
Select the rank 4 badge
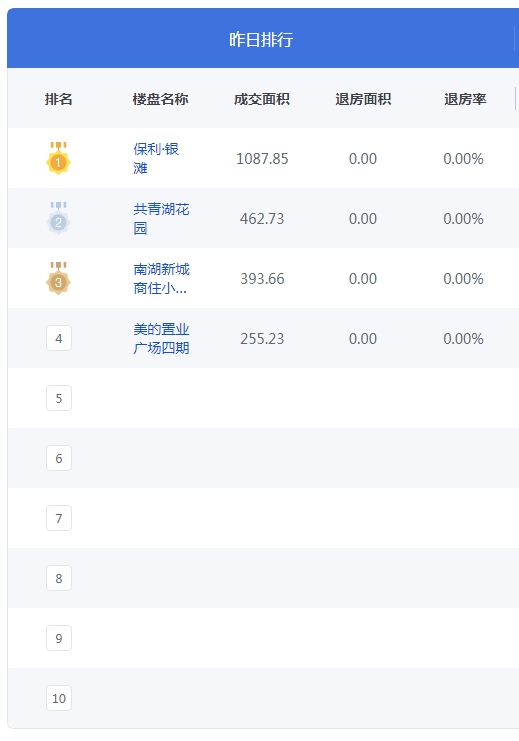coord(59,338)
